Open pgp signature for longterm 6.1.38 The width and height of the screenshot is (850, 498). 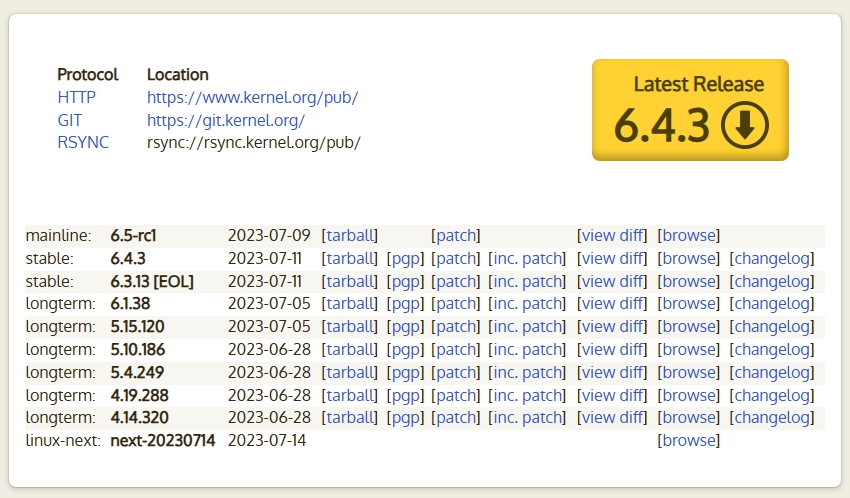405,304
